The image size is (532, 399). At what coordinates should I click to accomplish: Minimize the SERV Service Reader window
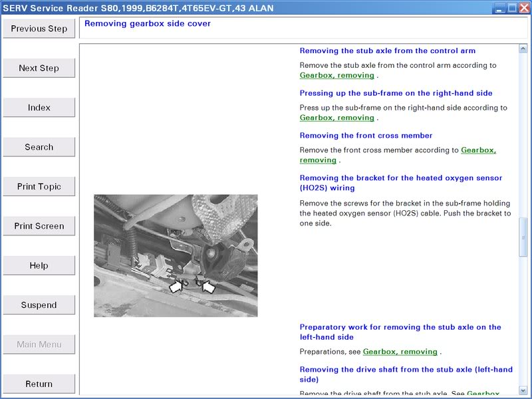499,8
